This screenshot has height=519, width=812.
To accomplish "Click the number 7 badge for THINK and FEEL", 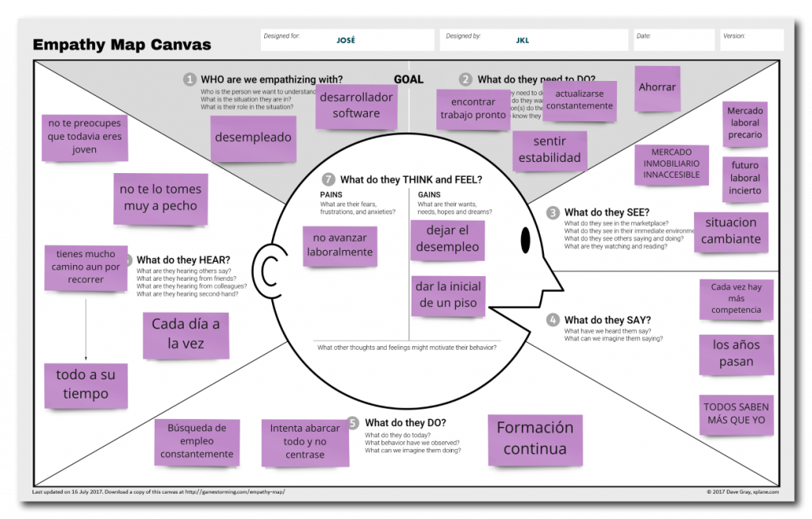I will 328,179.
